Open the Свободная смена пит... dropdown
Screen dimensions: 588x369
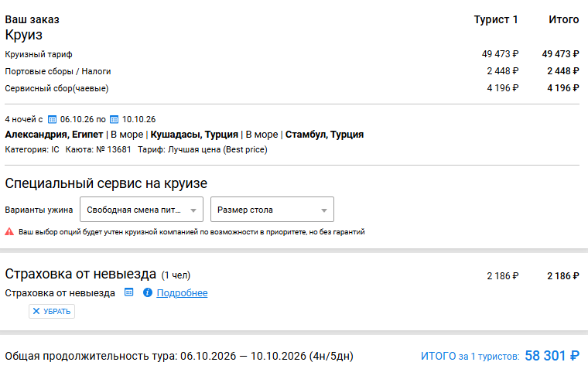pos(142,209)
